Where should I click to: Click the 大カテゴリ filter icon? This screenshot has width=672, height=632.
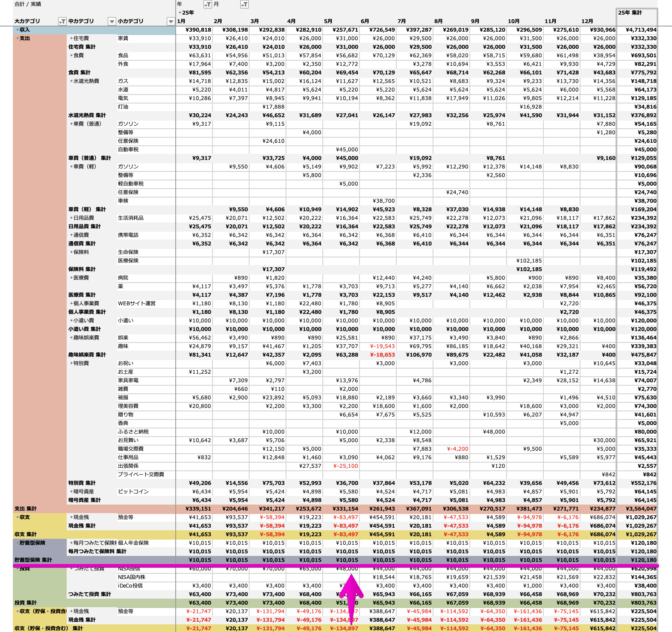62,21
